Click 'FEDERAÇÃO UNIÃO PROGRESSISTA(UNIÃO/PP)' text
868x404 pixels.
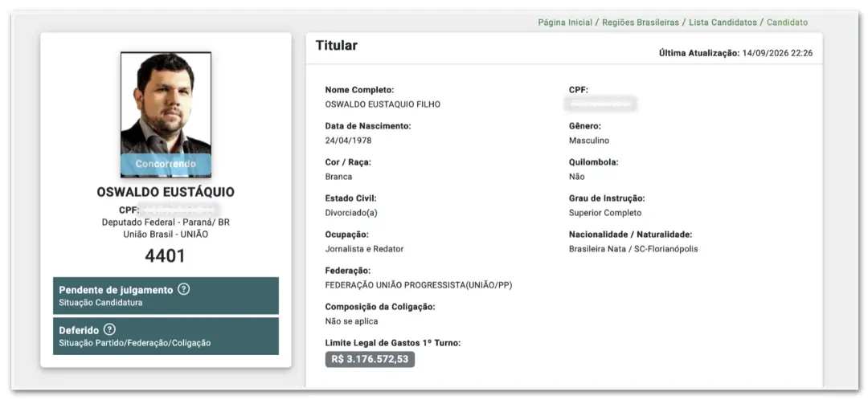coord(419,285)
